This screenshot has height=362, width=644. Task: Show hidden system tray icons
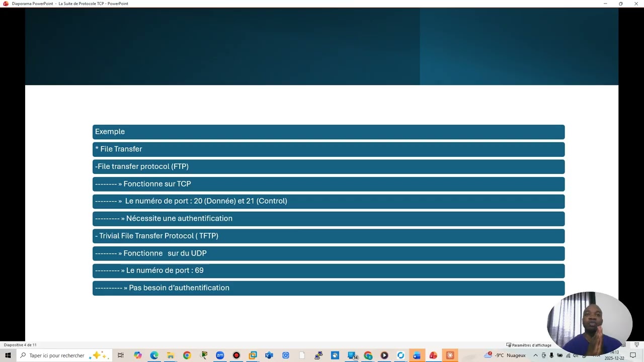535,355
